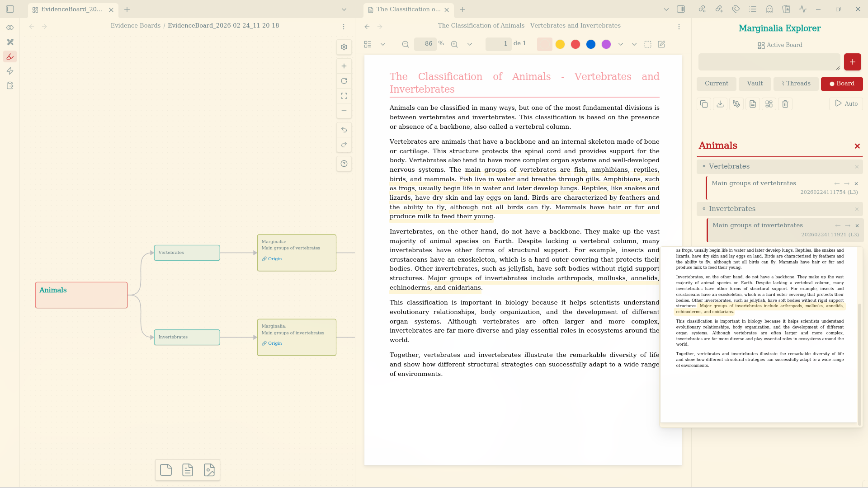
Task: Start Auto playback in Marginalia Explorer
Action: pyautogui.click(x=846, y=104)
